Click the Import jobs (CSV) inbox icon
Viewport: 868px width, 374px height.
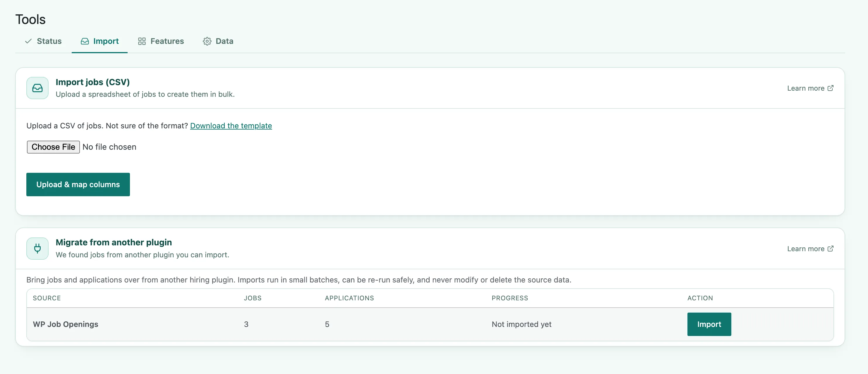tap(37, 88)
